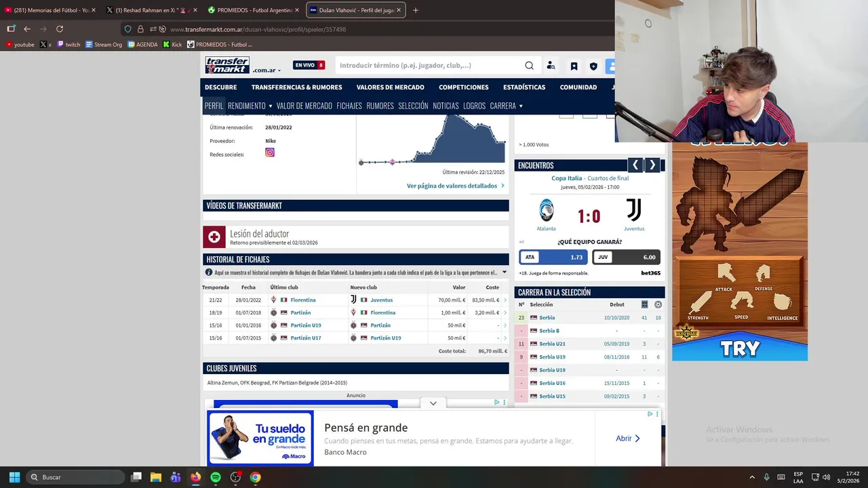The width and height of the screenshot is (868, 488).
Task: Go back in browser history
Action: tap(27, 29)
